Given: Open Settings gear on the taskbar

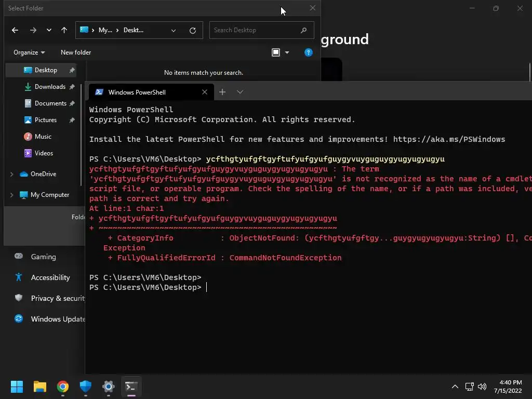Looking at the screenshot, I should pos(109,387).
